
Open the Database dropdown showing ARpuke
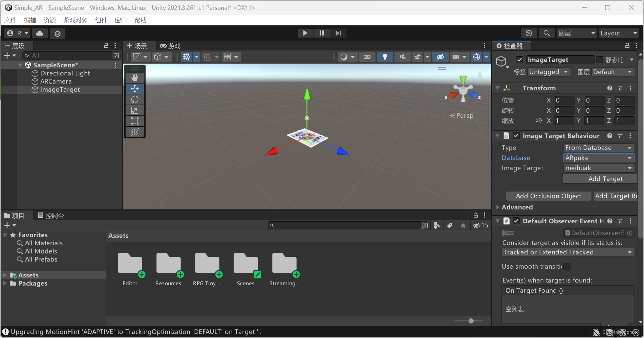599,158
